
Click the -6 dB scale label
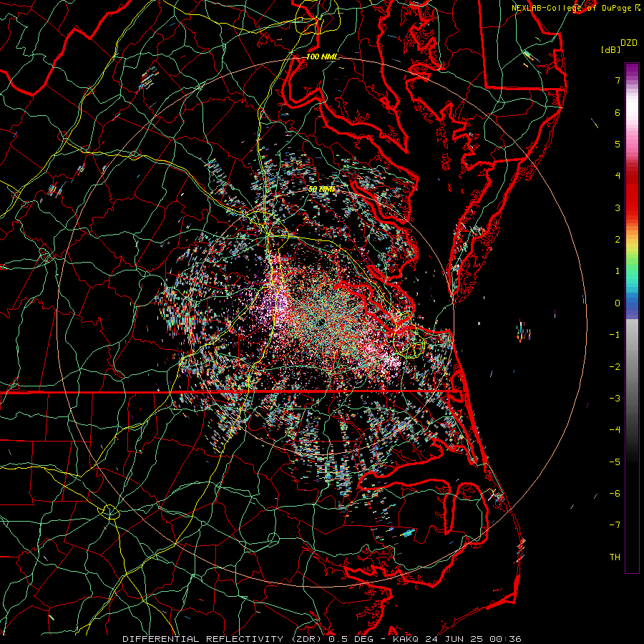[615, 494]
